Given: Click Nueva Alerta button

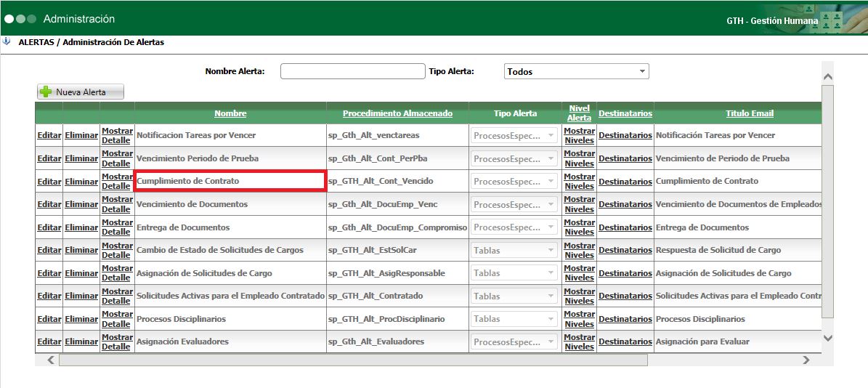Looking at the screenshot, I should (81, 92).
